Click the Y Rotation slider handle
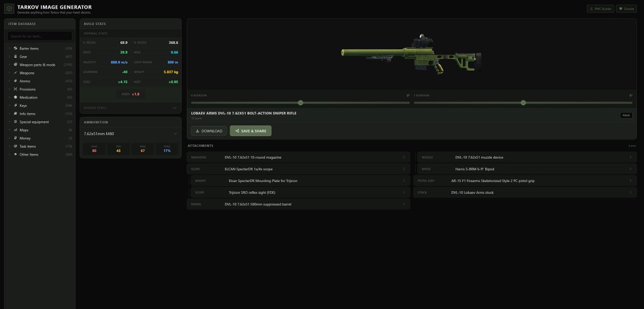Image resolution: width=644 pixels, height=309 pixels. (523, 102)
